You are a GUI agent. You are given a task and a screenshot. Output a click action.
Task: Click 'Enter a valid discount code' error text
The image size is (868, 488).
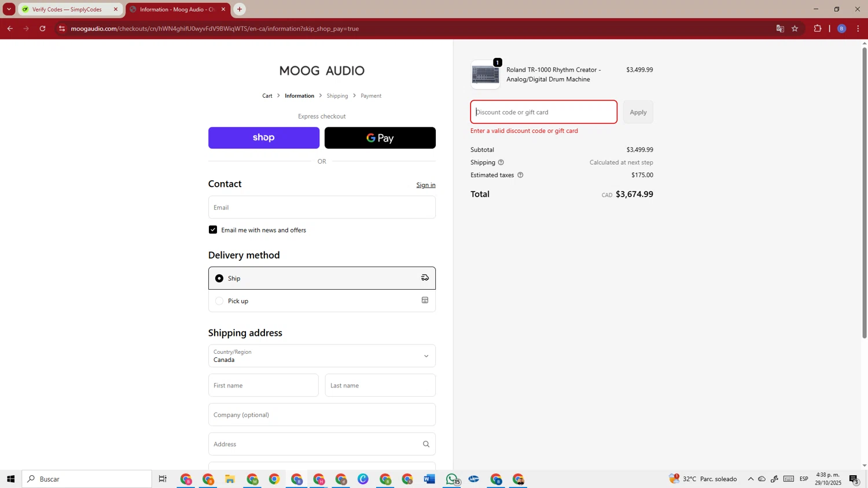point(524,131)
